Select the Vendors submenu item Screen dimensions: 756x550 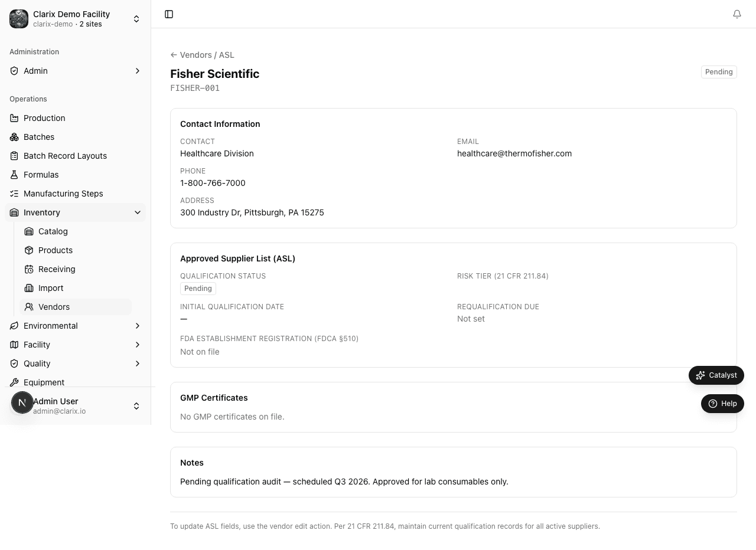click(76, 307)
